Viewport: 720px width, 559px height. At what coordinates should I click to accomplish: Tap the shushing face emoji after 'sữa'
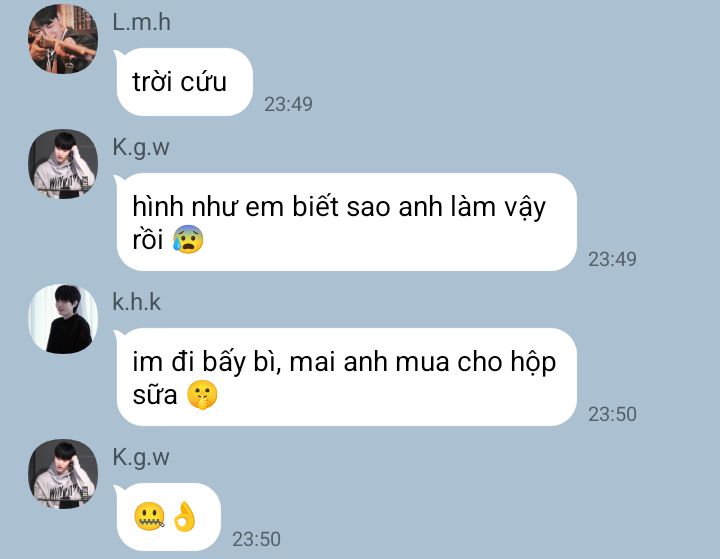202,395
